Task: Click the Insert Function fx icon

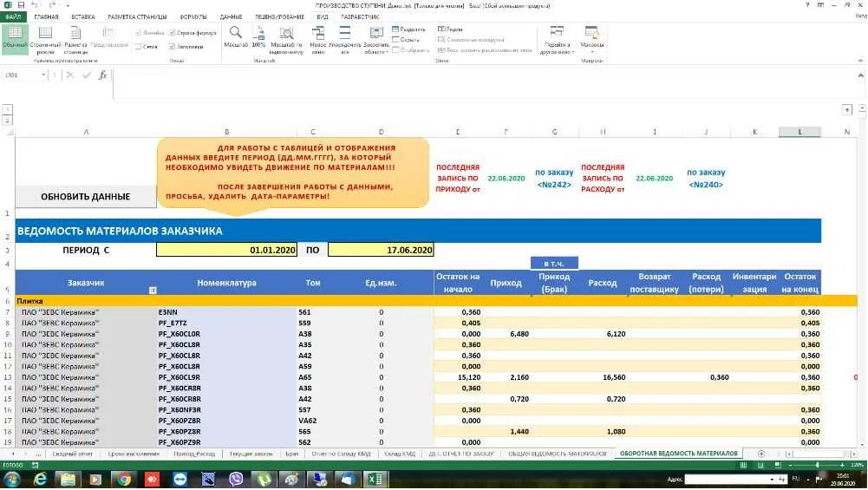Action: click(102, 75)
